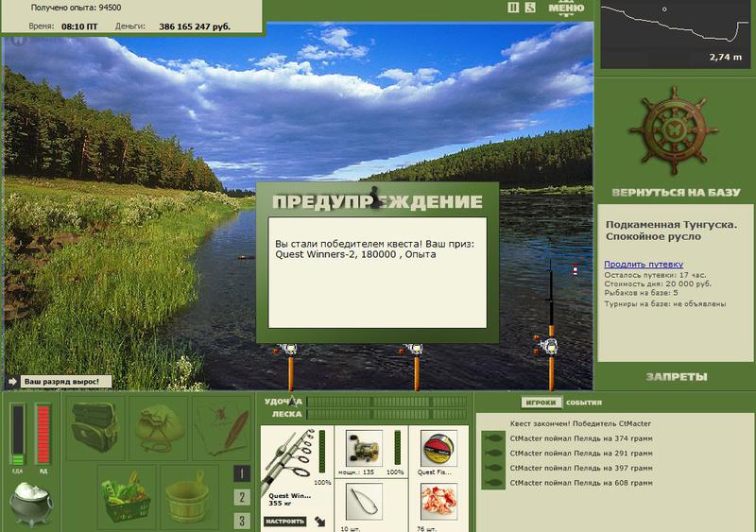Click the ЛЕСКА tension bar

(387, 414)
